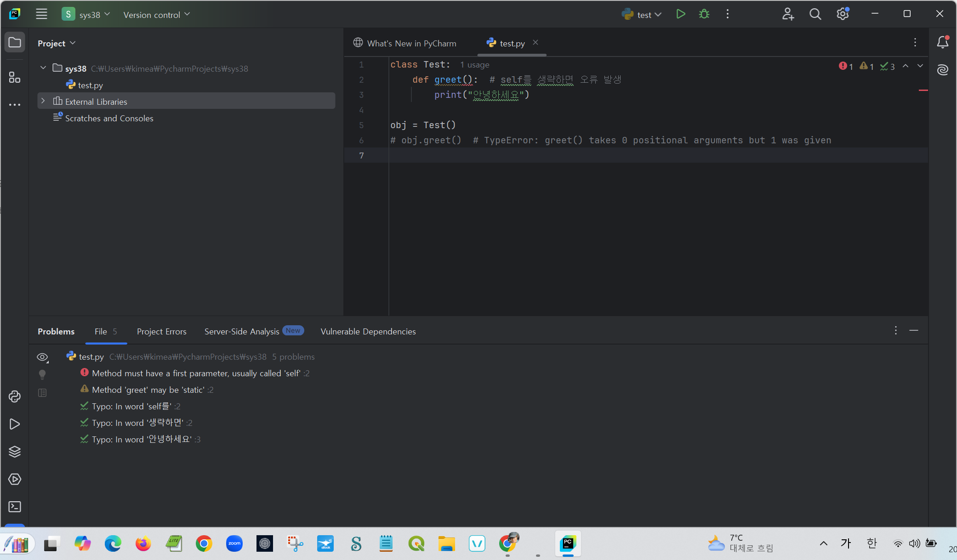
Task: Collapse the sys38 project folder
Action: (43, 68)
